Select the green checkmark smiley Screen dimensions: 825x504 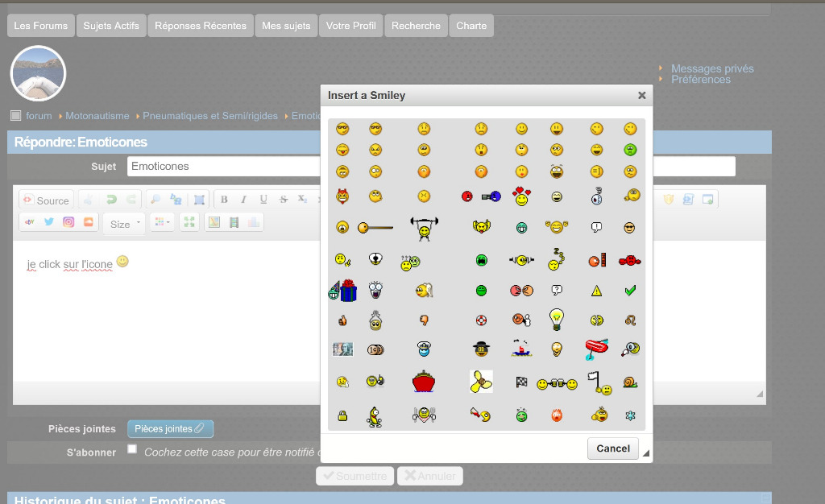[630, 290]
